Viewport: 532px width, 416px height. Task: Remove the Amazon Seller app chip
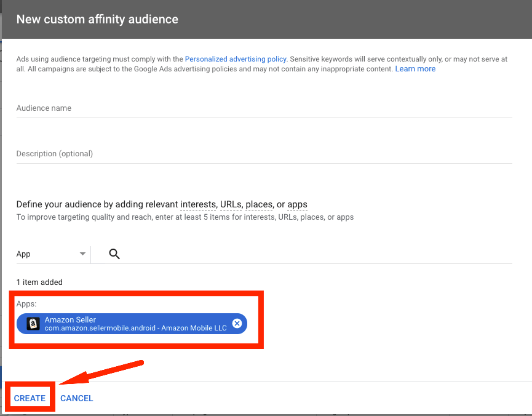[x=237, y=324]
